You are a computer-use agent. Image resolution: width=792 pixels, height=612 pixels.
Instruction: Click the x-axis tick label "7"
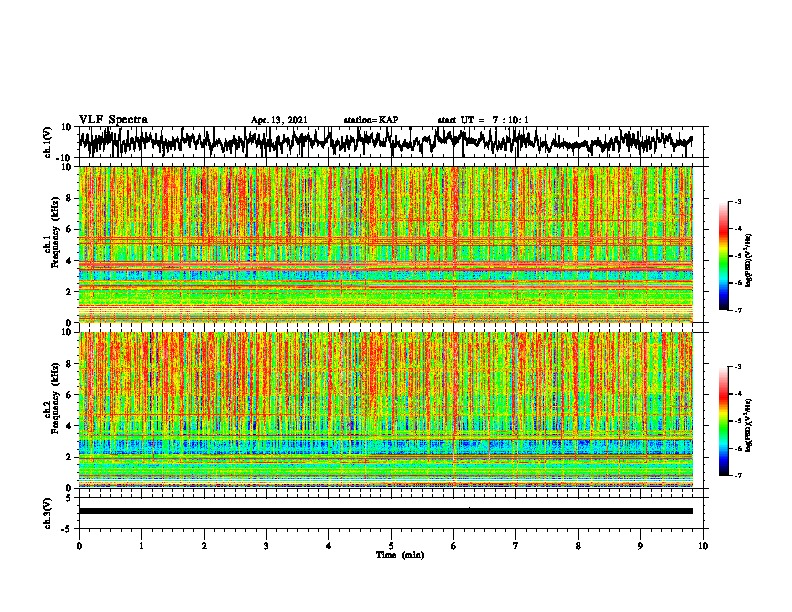point(516,546)
